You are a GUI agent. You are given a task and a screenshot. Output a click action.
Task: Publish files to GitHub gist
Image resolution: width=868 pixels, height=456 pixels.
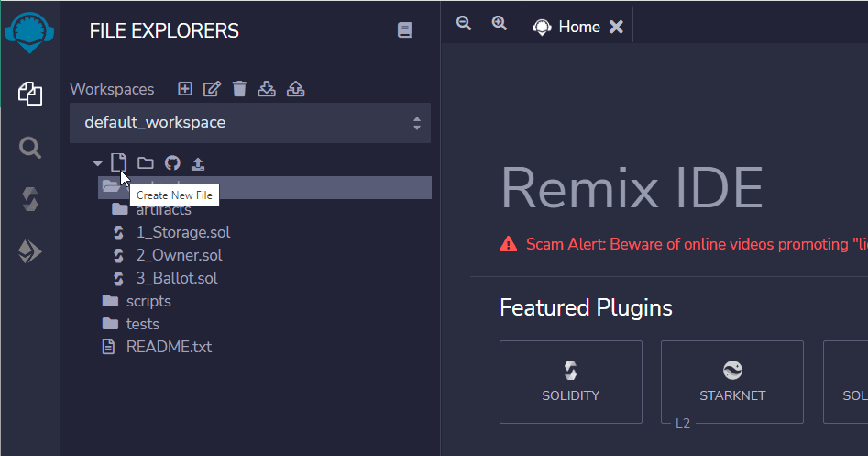click(x=172, y=163)
